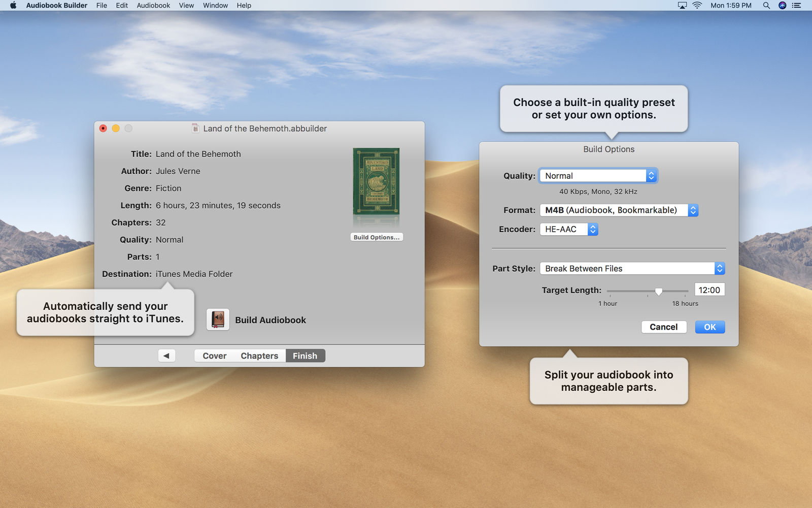Viewport: 812px width, 508px height.
Task: Click the title Land of the Behemoth
Action: (x=198, y=154)
